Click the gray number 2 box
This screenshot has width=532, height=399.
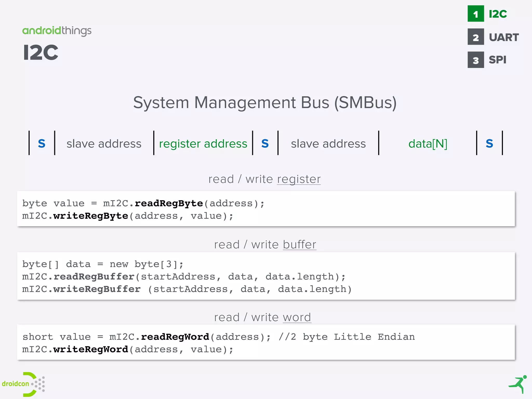point(475,37)
